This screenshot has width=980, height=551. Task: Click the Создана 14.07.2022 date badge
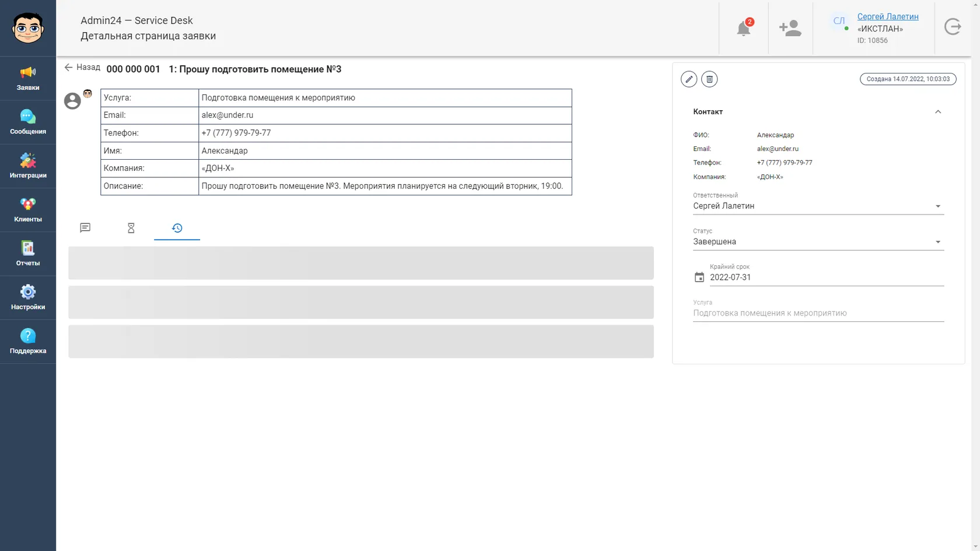(908, 79)
